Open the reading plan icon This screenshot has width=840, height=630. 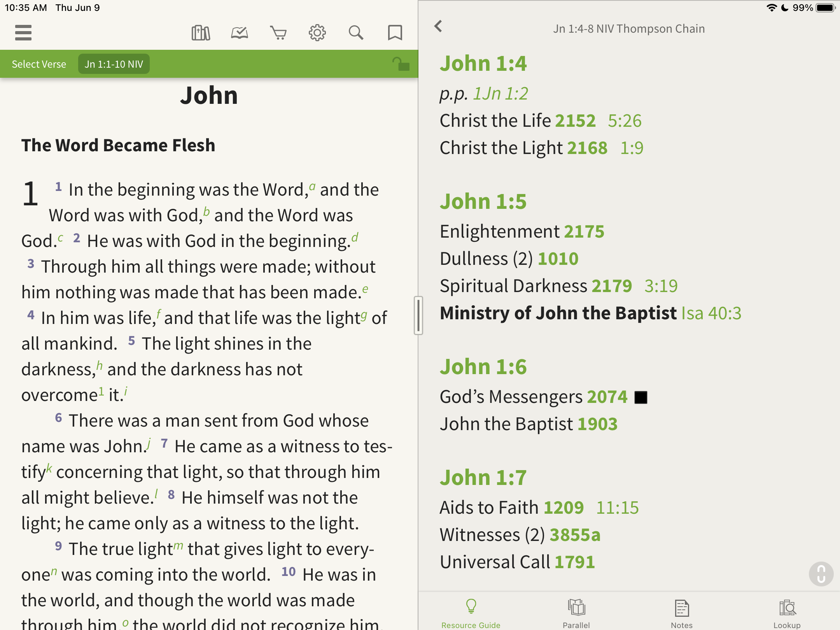240,33
